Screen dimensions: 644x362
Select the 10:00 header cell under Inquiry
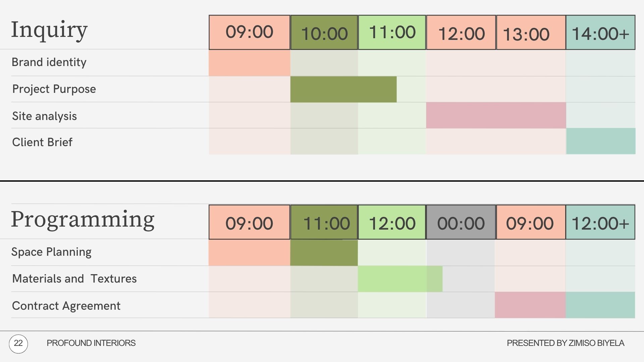coord(324,33)
